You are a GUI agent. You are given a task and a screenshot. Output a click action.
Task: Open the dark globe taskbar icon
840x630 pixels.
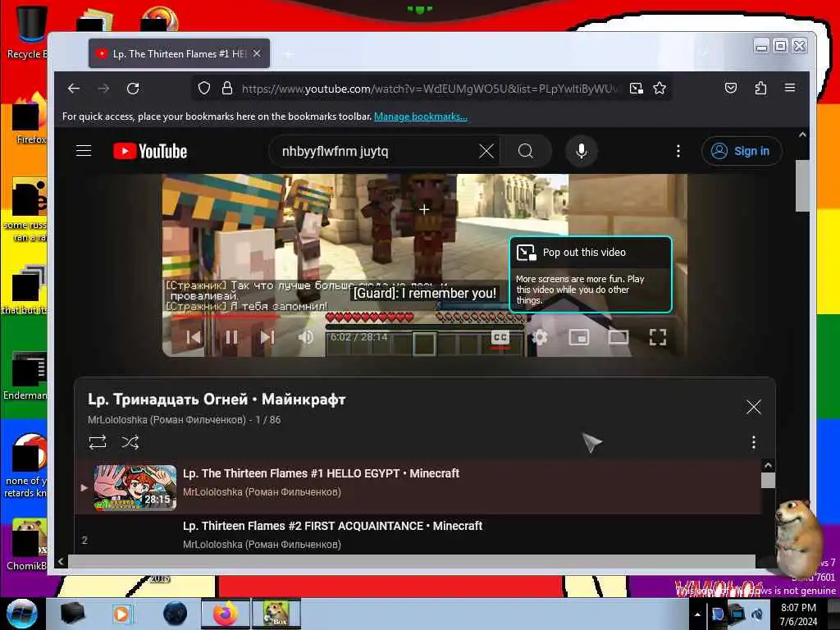176,614
